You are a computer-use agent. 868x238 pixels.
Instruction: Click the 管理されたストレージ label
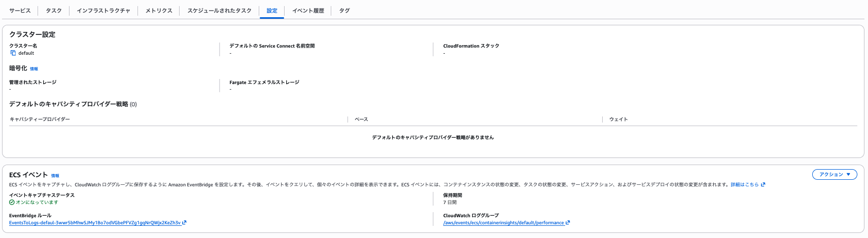coord(32,83)
